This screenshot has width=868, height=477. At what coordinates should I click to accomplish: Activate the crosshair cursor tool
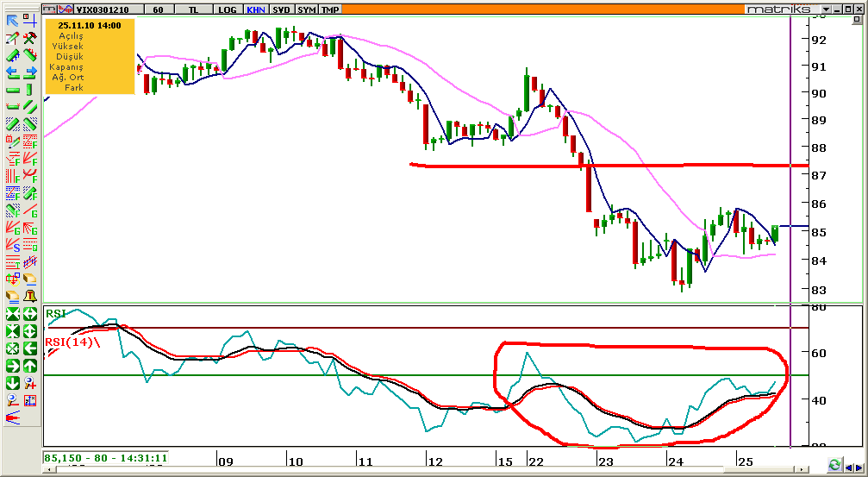point(29,21)
